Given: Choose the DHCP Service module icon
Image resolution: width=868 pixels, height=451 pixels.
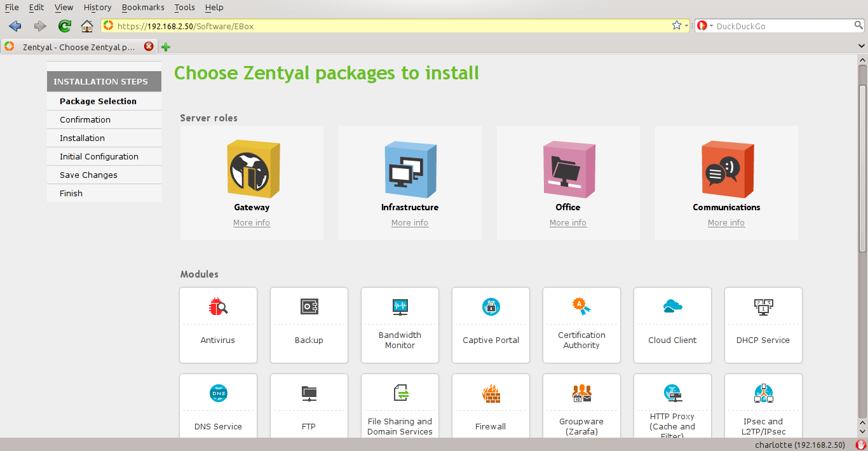Looking at the screenshot, I should (x=763, y=307).
